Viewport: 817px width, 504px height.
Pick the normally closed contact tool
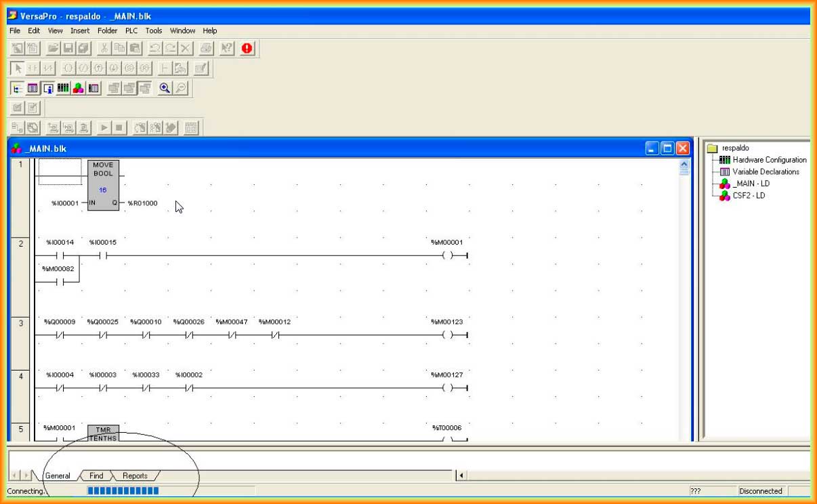[47, 68]
